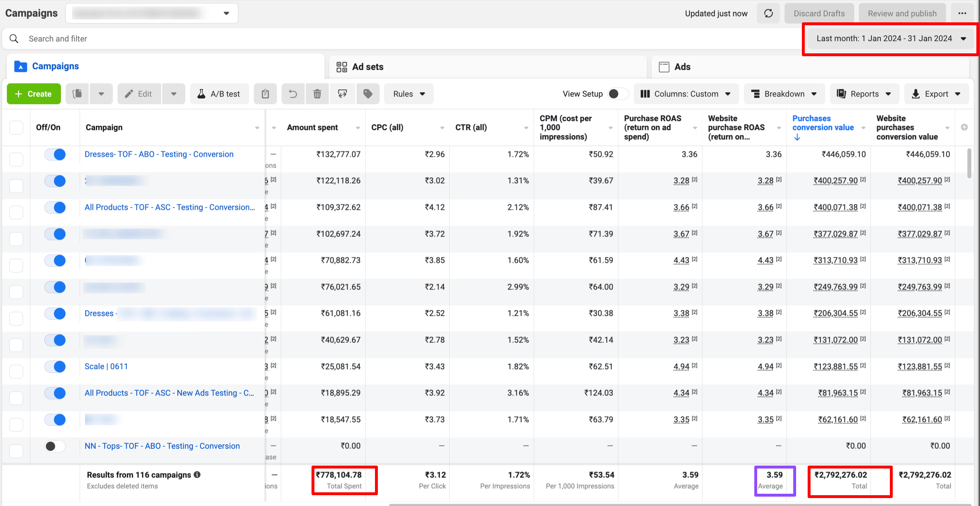Open the Rules dropdown
Screen dimensions: 980x506
click(408, 93)
